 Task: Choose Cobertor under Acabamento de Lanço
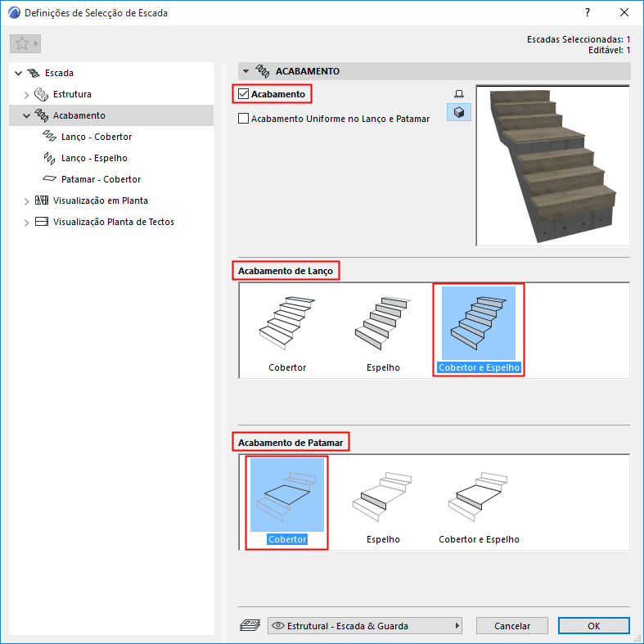287,331
